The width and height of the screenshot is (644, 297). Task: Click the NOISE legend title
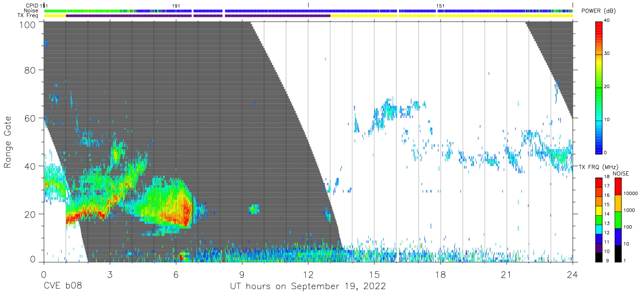point(620,173)
